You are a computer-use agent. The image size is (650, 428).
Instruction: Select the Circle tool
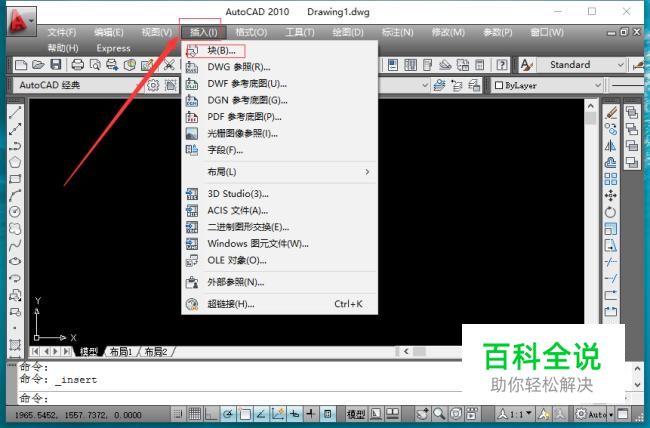pyautogui.click(x=15, y=212)
